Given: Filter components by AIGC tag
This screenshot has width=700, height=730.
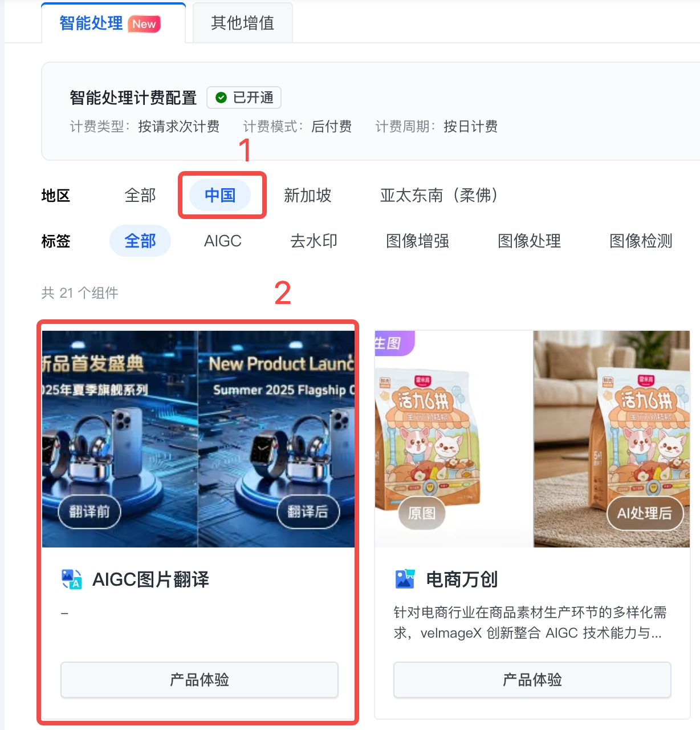Looking at the screenshot, I should (223, 241).
